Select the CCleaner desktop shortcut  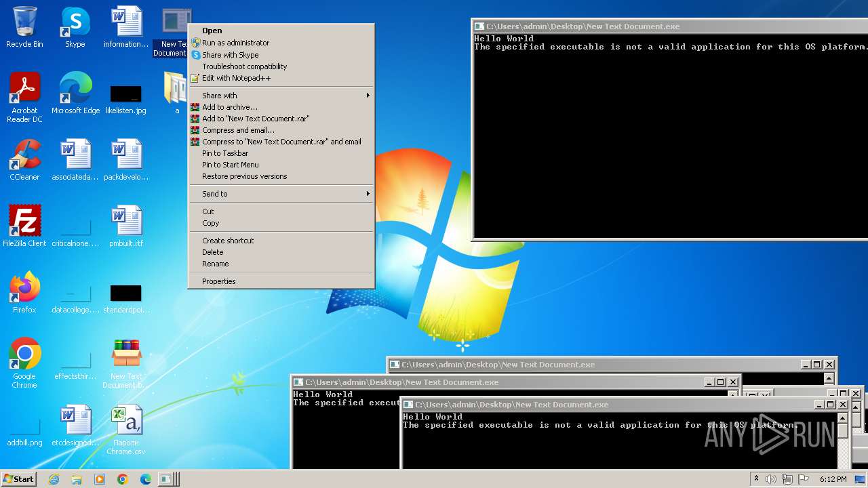[24, 160]
